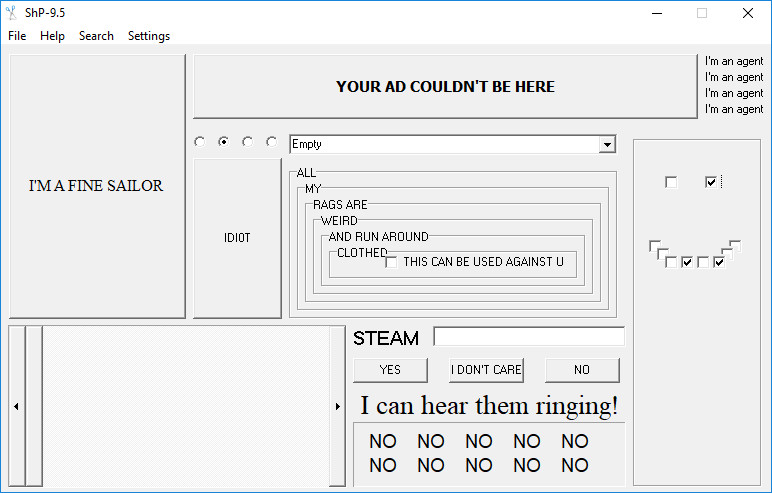Click the text field next to STEAM
This screenshot has width=772, height=493.
click(x=529, y=337)
